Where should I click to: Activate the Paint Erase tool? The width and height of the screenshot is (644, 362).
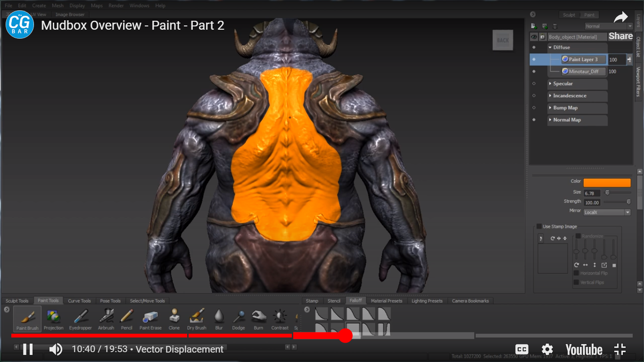150,319
